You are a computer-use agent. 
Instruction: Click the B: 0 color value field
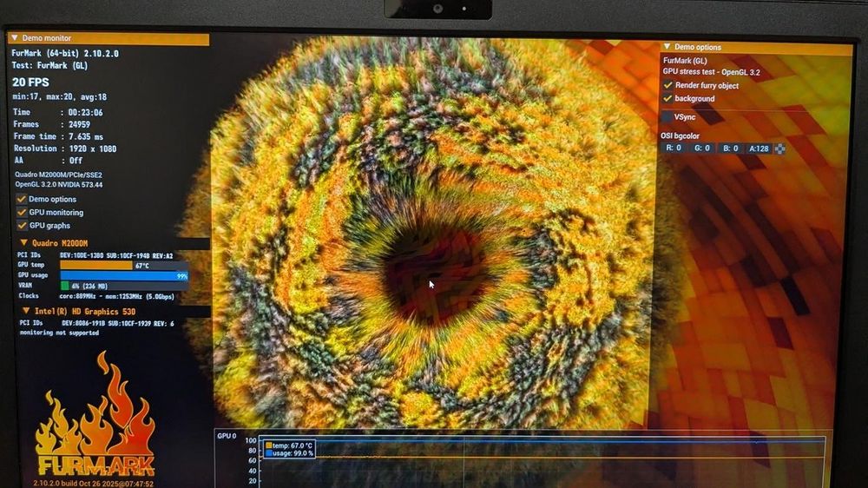tap(730, 148)
